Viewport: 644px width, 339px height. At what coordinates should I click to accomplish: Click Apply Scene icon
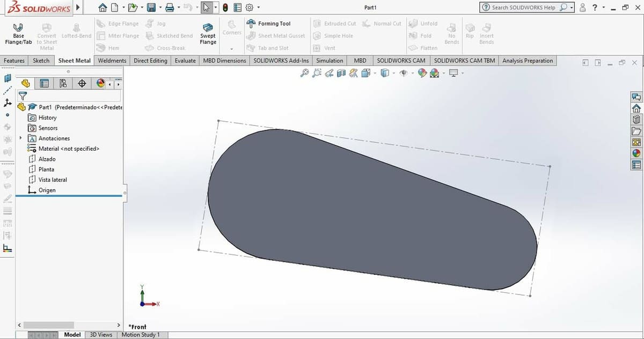pos(434,73)
